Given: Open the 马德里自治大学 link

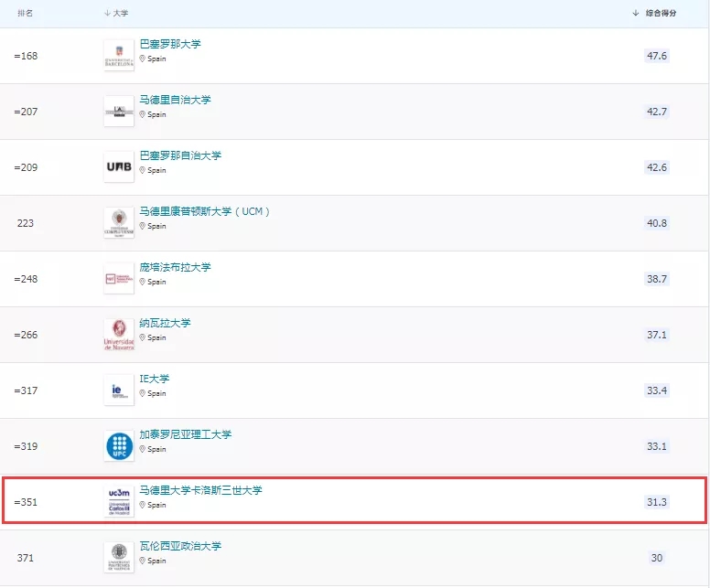Looking at the screenshot, I should click(176, 100).
